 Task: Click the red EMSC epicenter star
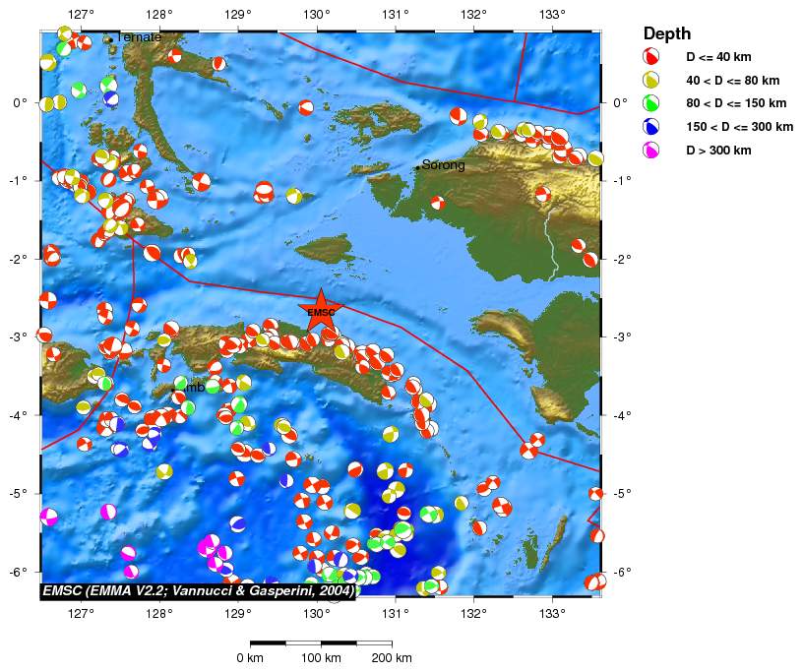tap(321, 313)
